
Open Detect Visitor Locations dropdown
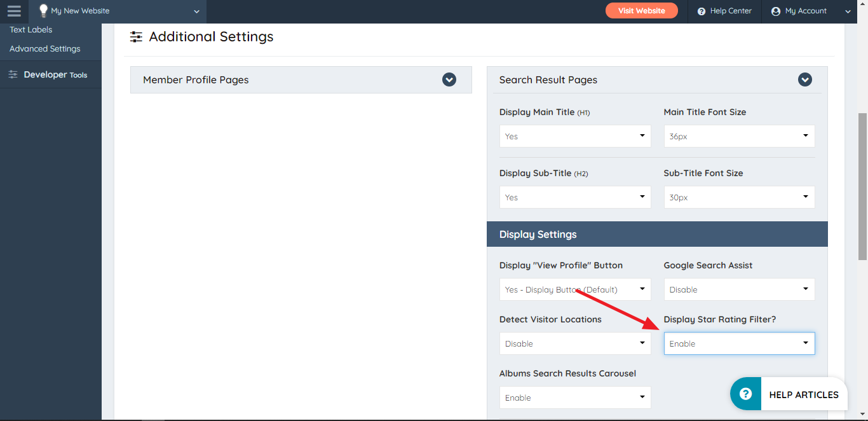[575, 343]
